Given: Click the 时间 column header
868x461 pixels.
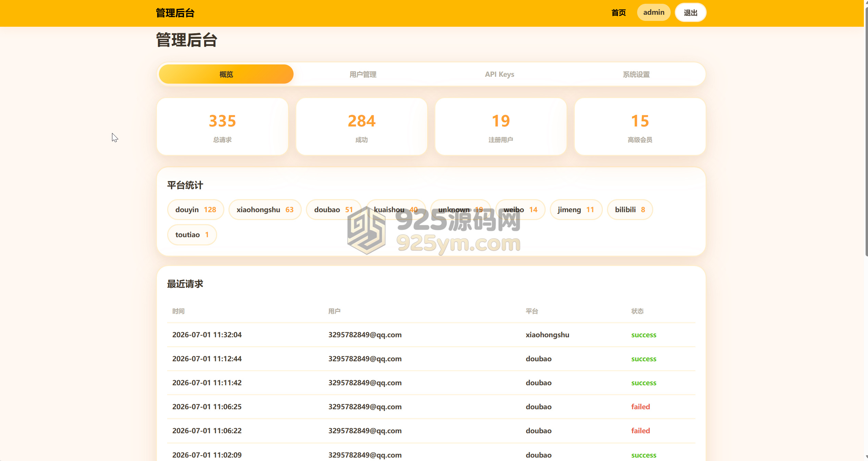Looking at the screenshot, I should [178, 311].
